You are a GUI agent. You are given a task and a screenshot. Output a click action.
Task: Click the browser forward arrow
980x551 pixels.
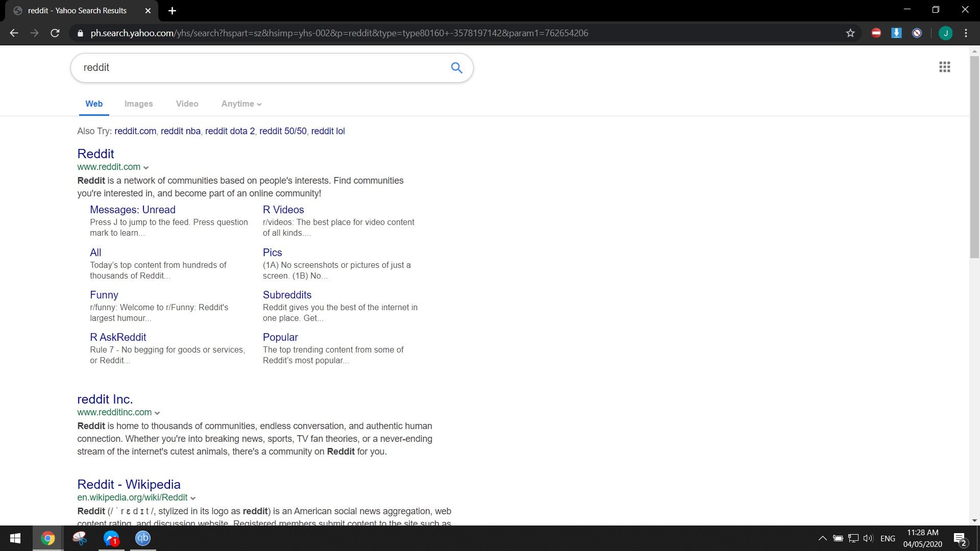click(x=34, y=33)
